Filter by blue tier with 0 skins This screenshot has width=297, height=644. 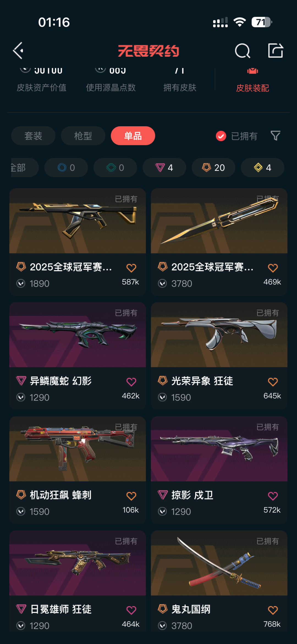(x=66, y=168)
